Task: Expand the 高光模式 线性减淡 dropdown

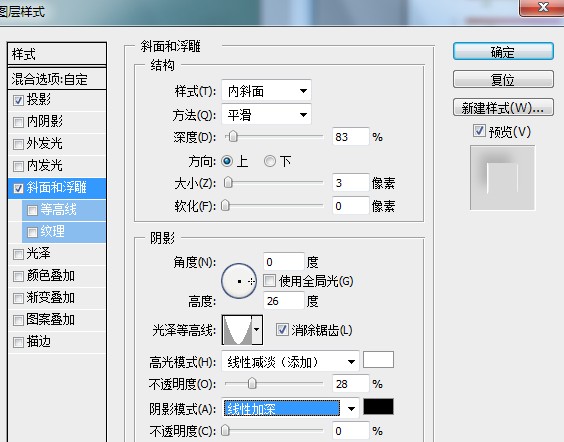Action: tap(290, 361)
